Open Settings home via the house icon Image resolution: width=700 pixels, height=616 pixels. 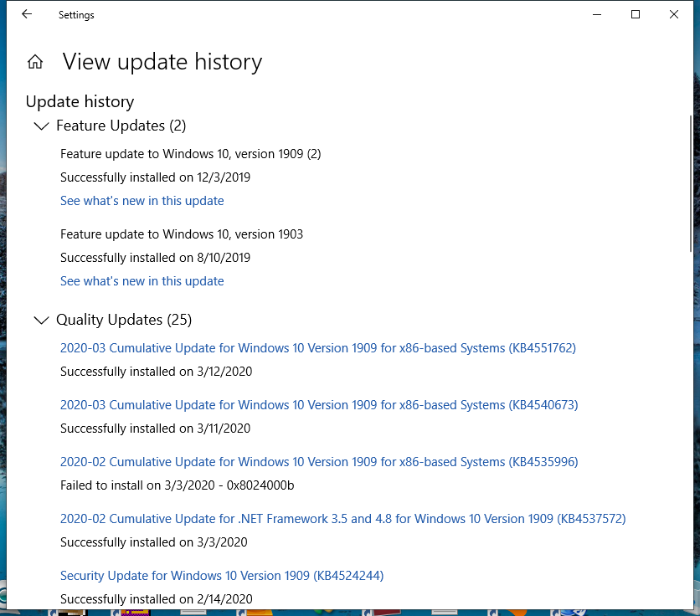pos(35,62)
